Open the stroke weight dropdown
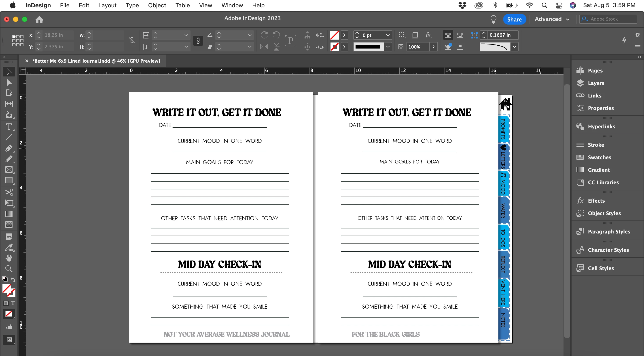 (x=388, y=35)
